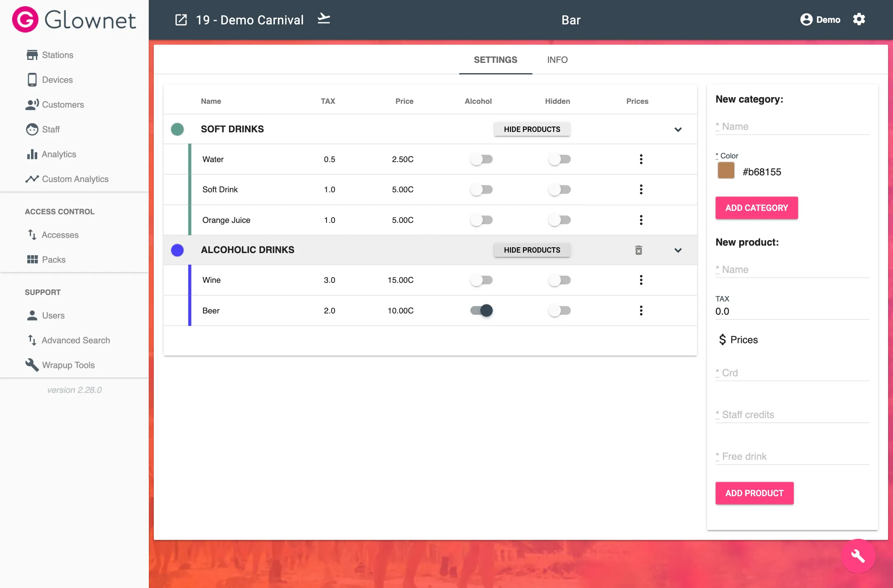This screenshot has width=893, height=588.
Task: Toggle Hidden switch for Beer
Action: (x=559, y=311)
